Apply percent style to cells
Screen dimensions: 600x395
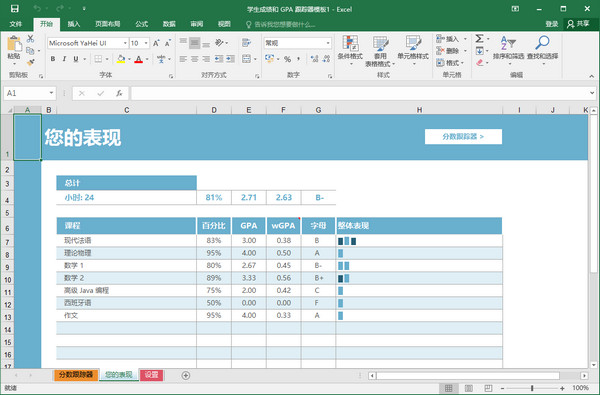[287, 59]
